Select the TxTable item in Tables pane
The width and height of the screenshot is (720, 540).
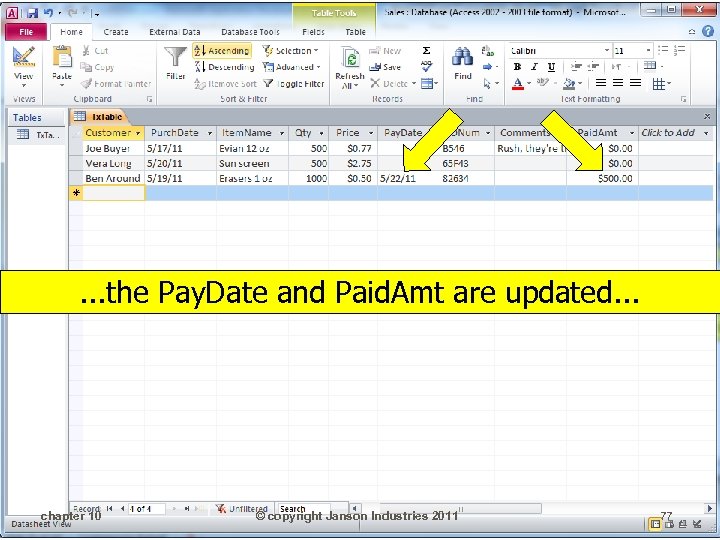[38, 135]
